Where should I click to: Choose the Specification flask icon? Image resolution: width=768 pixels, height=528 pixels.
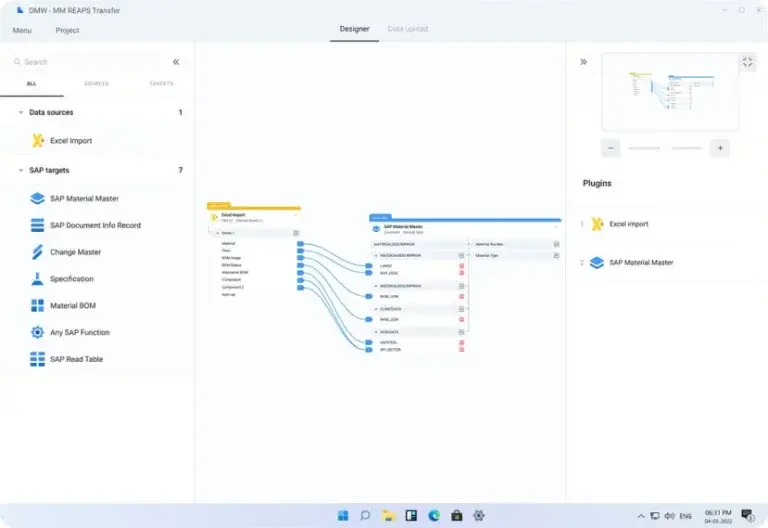coord(37,279)
